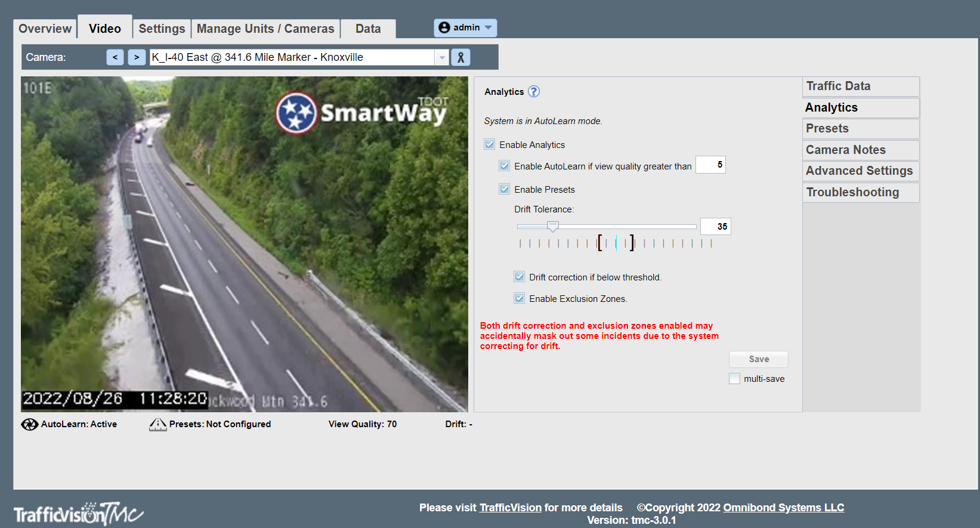980x528 pixels.
Task: Go to previous camera with < button
Action: pos(115,57)
